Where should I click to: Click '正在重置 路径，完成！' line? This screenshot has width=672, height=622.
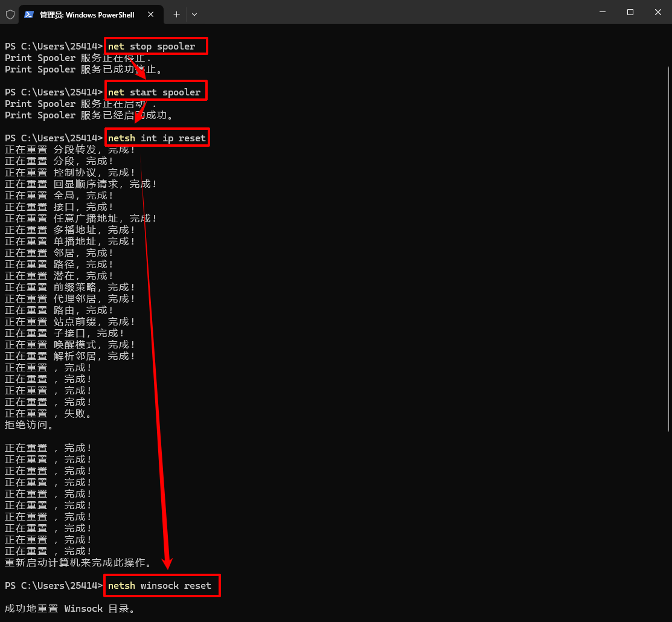coord(59,265)
